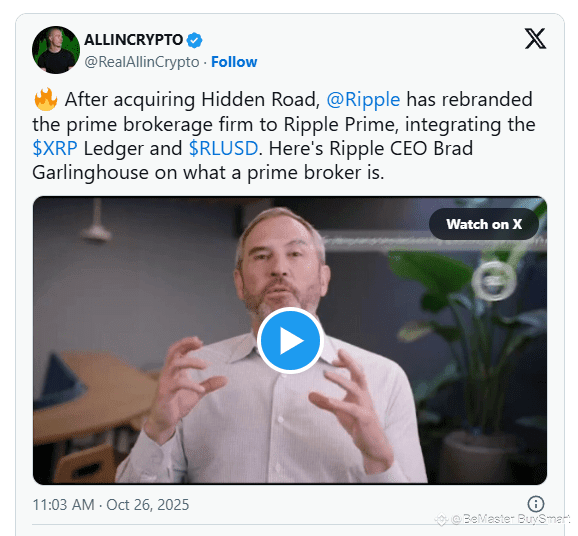Screen dimensions: 578x536
Task: Click the X logo icon
Action: click(535, 39)
